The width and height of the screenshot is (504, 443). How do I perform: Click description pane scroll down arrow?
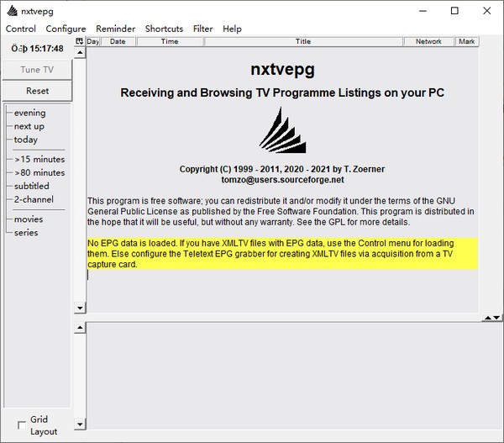click(80, 424)
